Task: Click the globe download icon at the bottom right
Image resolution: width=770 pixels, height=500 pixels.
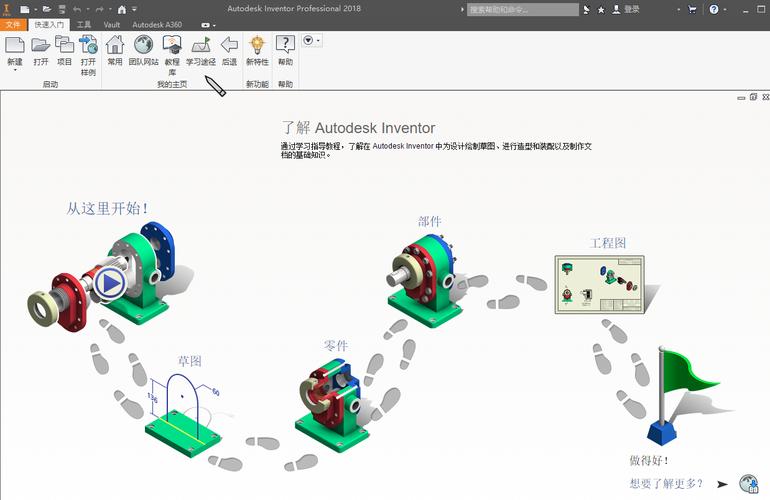Action: [749, 484]
